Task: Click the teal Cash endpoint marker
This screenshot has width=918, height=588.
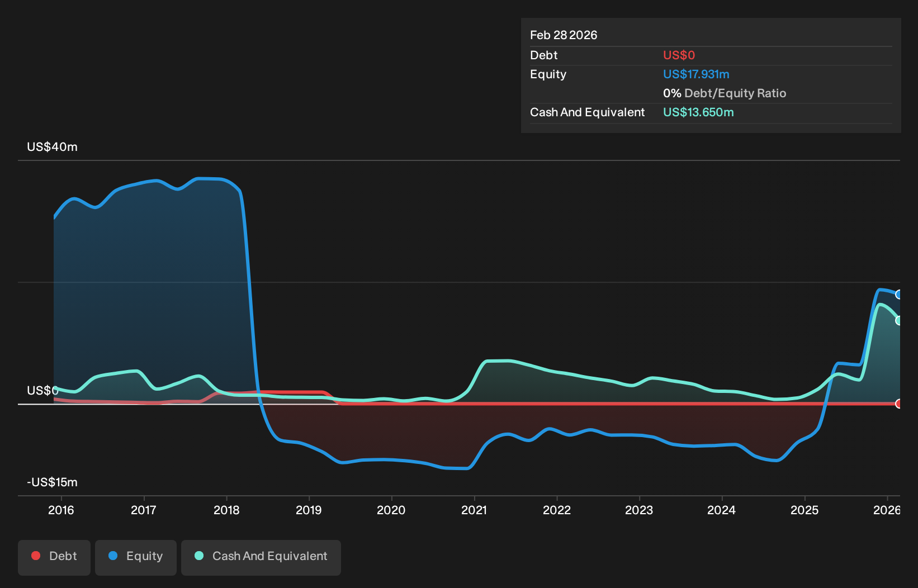Action: pos(898,320)
